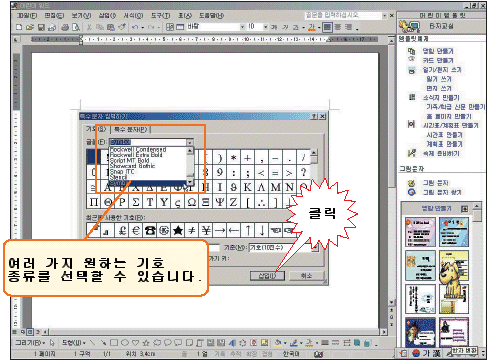Select the Heart shape drawing tool
The height and width of the screenshot is (360, 488).
pyautogui.click(x=135, y=343)
